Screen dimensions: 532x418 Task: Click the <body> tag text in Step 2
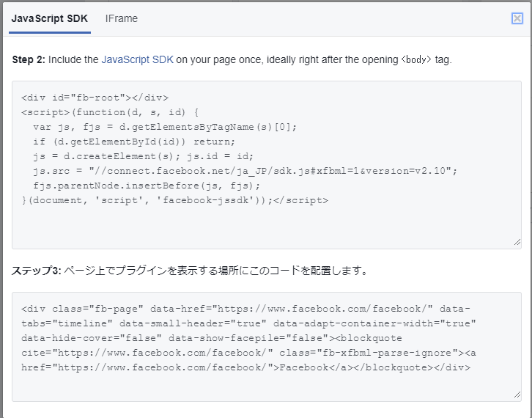point(416,59)
